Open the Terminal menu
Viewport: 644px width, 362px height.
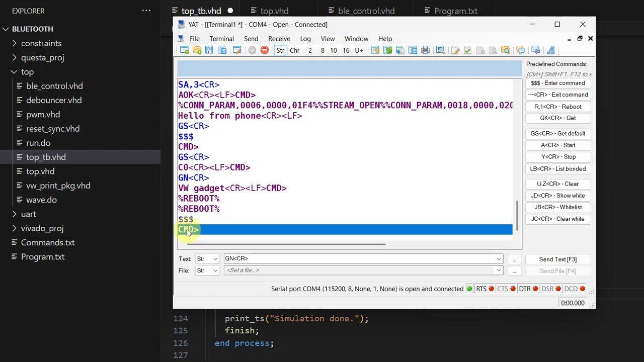point(221,39)
